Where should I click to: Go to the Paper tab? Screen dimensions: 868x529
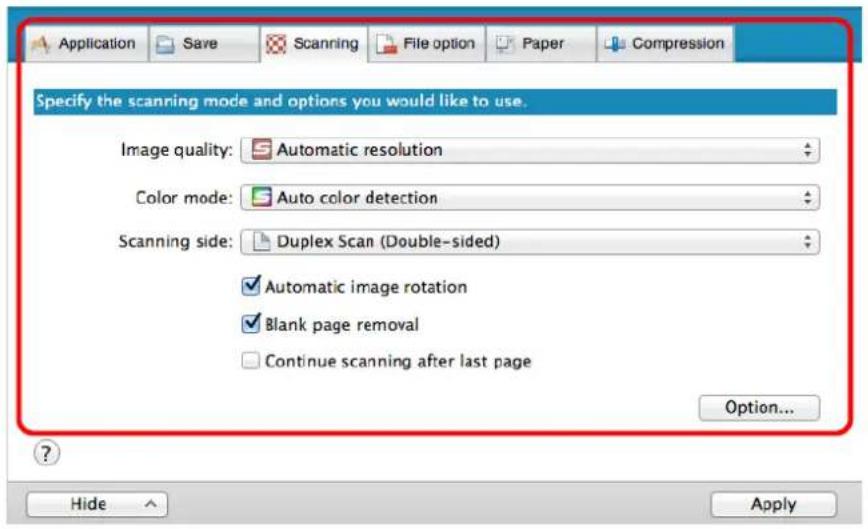coord(541,44)
